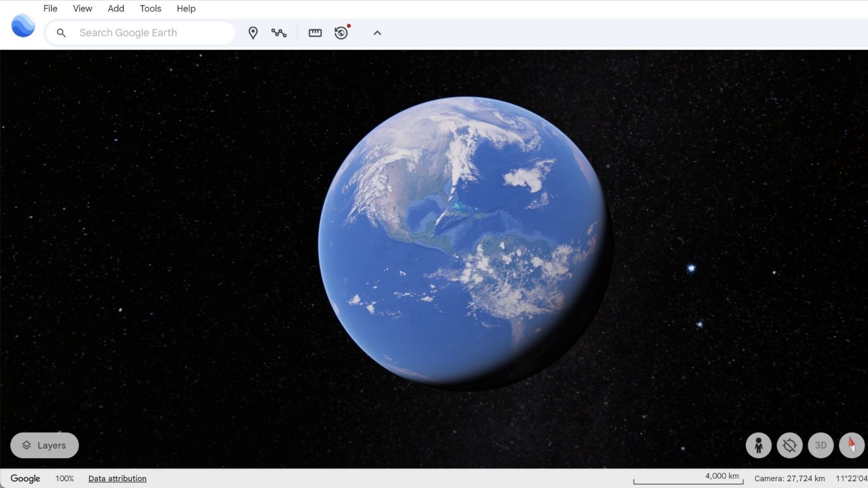Open the Layers panel
Screen dimensions: 868x488
click(44, 445)
